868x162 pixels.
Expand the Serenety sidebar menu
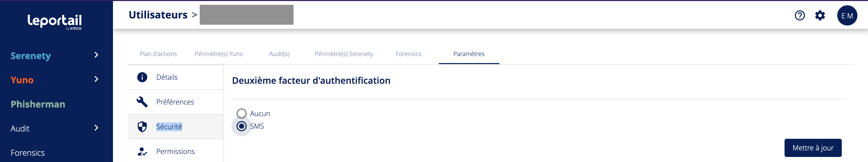pyautogui.click(x=96, y=55)
